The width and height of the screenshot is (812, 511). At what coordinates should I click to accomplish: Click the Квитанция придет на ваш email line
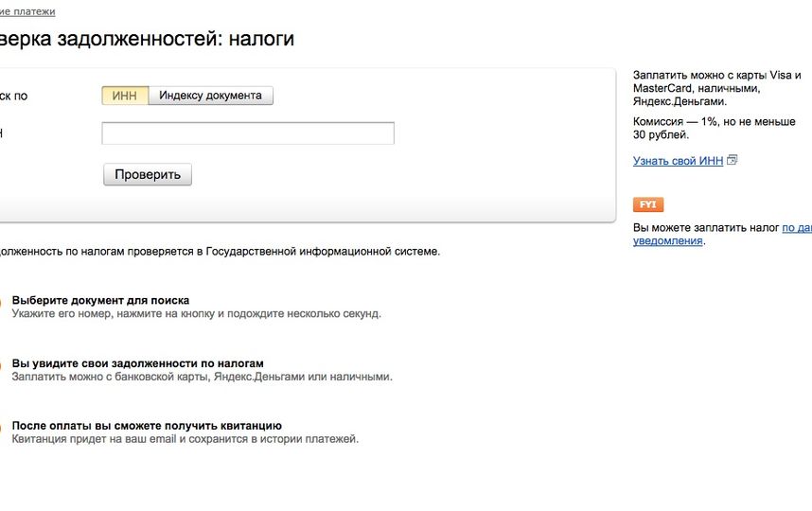(x=185, y=439)
